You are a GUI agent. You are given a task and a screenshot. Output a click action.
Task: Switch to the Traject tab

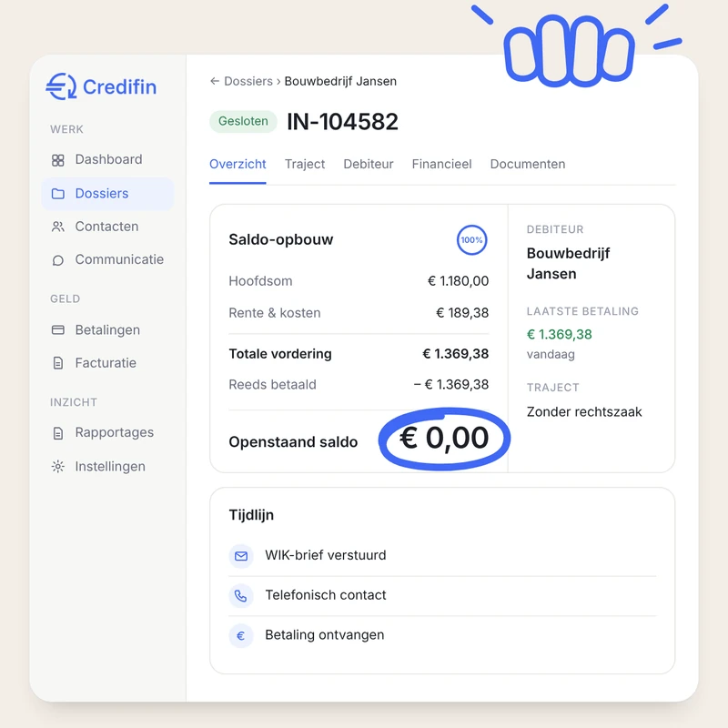(x=305, y=165)
